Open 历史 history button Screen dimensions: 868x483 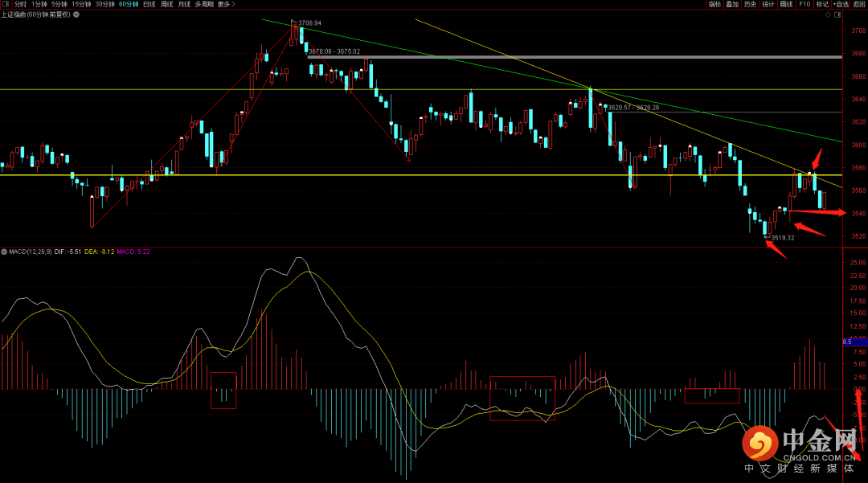(750, 4)
